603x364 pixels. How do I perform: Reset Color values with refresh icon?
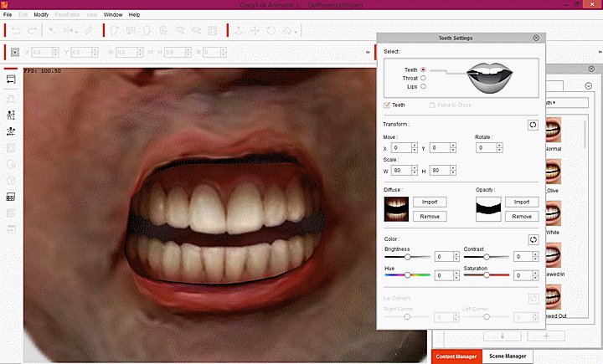[533, 240]
